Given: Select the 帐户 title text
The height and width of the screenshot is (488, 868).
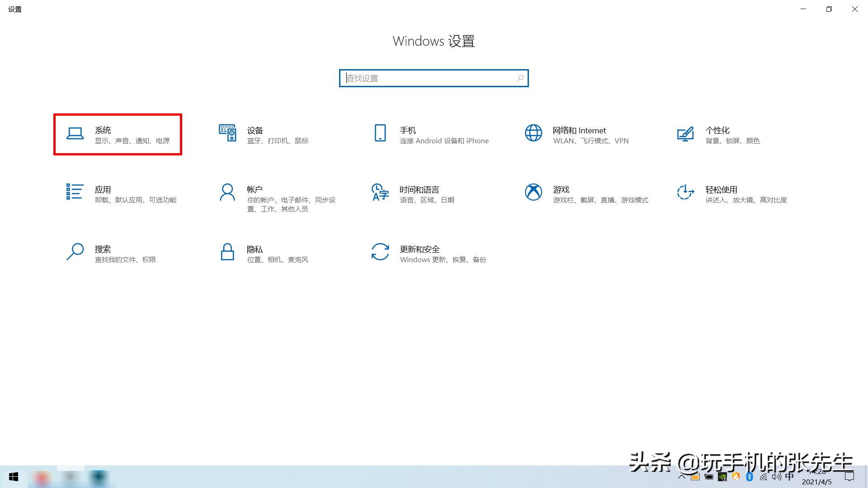Looking at the screenshot, I should (255, 189).
